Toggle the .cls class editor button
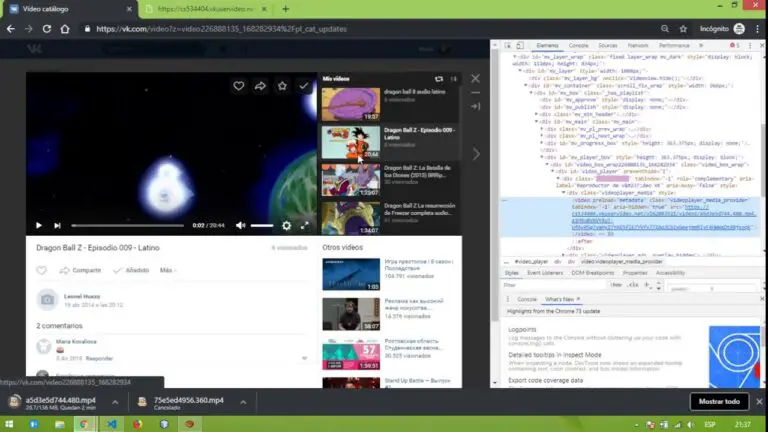The width and height of the screenshot is (768, 432). click(633, 285)
